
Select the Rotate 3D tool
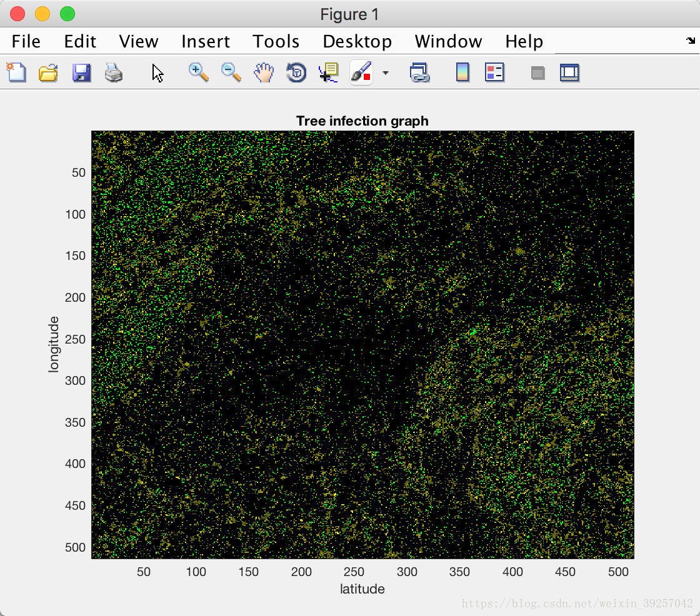(296, 72)
